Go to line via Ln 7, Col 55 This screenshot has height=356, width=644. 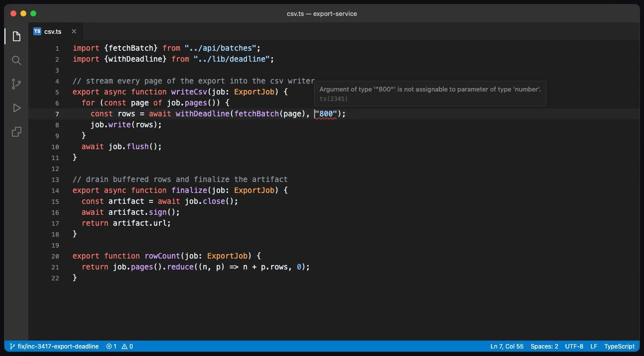tap(507, 346)
